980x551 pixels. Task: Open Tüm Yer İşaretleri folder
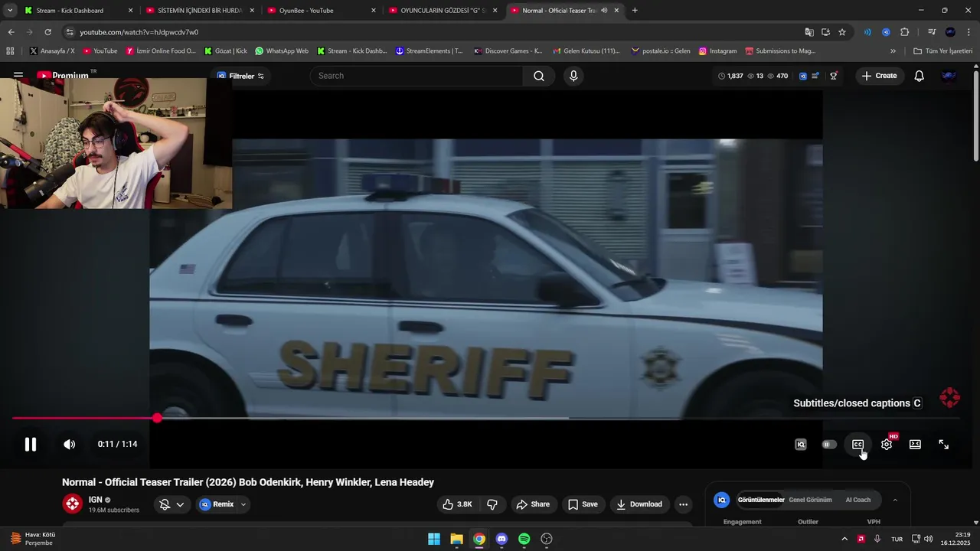point(942,51)
